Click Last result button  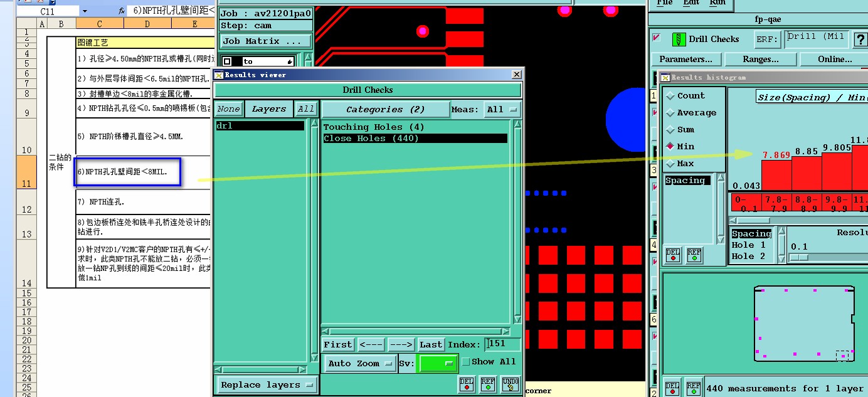pyautogui.click(x=431, y=344)
